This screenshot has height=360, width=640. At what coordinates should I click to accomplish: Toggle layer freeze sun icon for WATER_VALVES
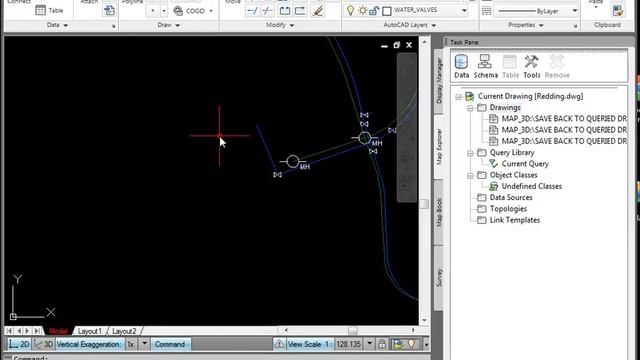tap(362, 11)
